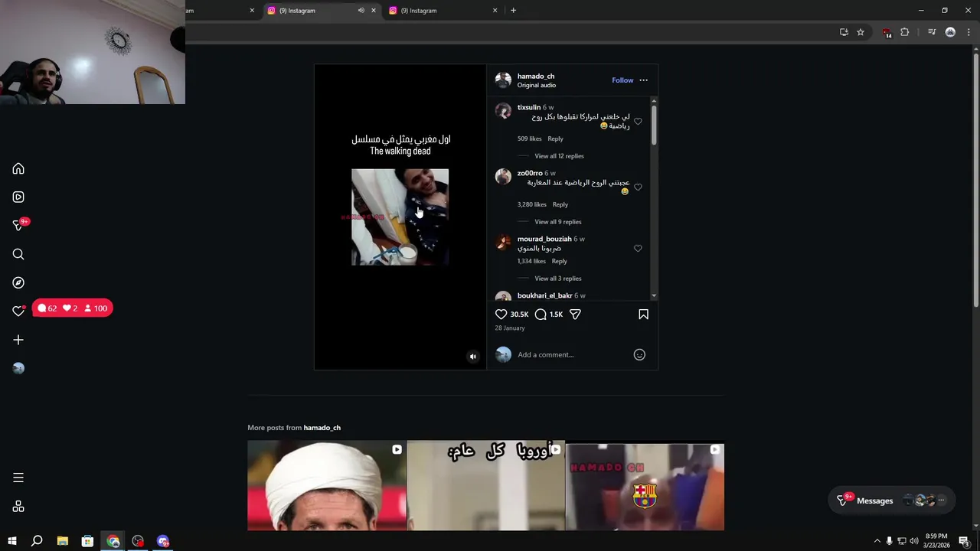Click the comments scrollbar down arrow
The image size is (980, 551).
click(654, 295)
